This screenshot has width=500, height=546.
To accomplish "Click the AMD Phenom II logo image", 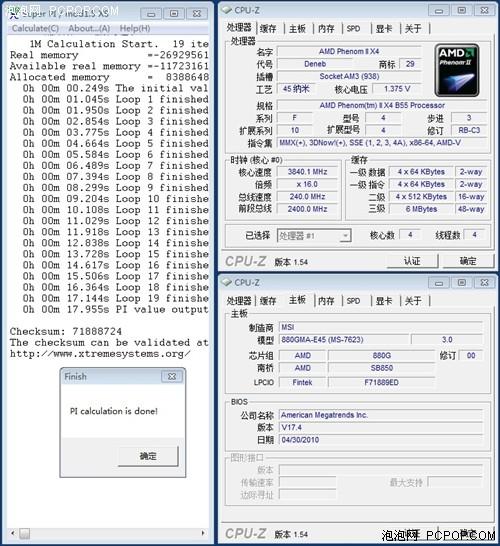I will coord(457,70).
